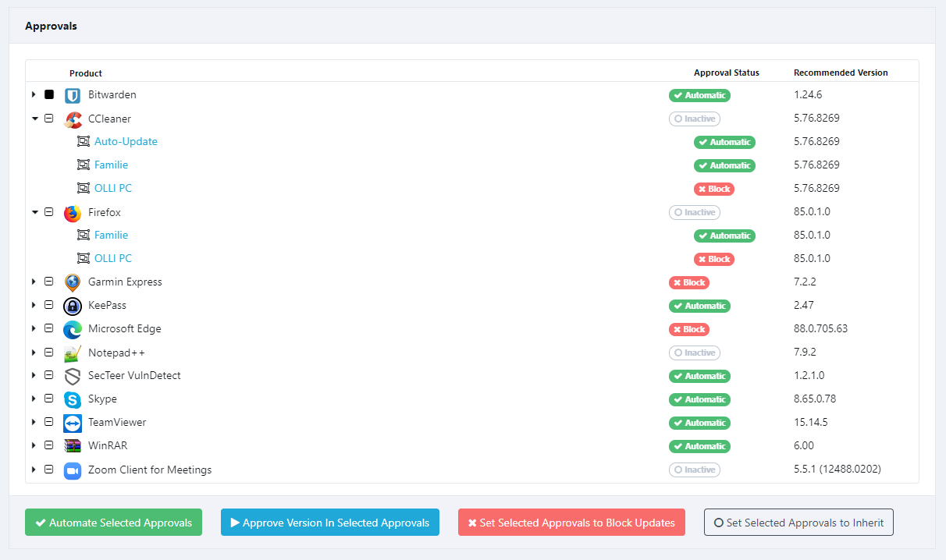
Task: Open the Familie link under Firefox
Action: [112, 236]
